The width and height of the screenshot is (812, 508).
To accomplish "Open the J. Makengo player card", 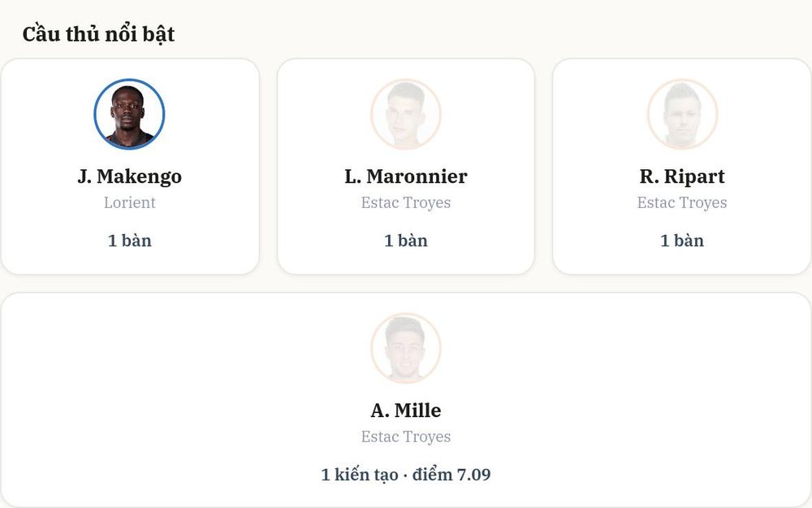I will coord(130,167).
